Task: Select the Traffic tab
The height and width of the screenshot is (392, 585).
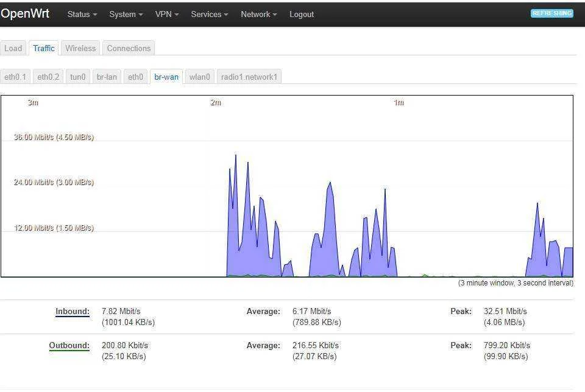Action: pyautogui.click(x=44, y=48)
